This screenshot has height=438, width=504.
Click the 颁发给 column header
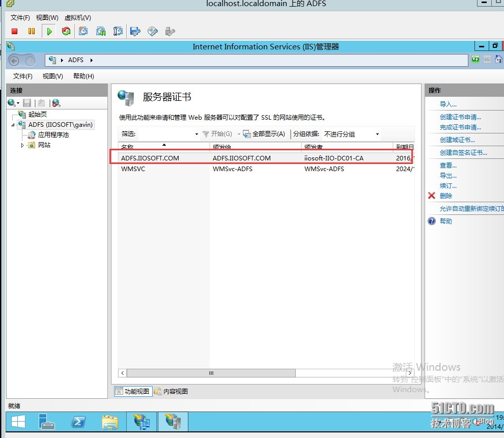pos(255,146)
